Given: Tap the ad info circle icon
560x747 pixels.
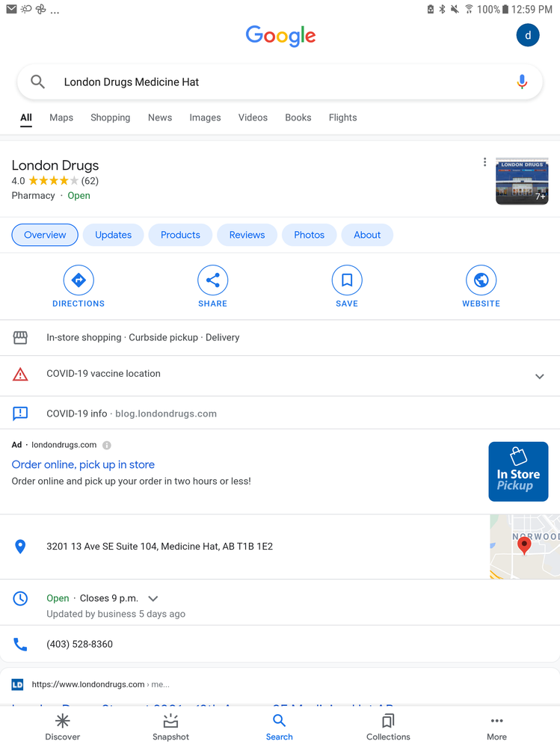Looking at the screenshot, I should [x=107, y=445].
